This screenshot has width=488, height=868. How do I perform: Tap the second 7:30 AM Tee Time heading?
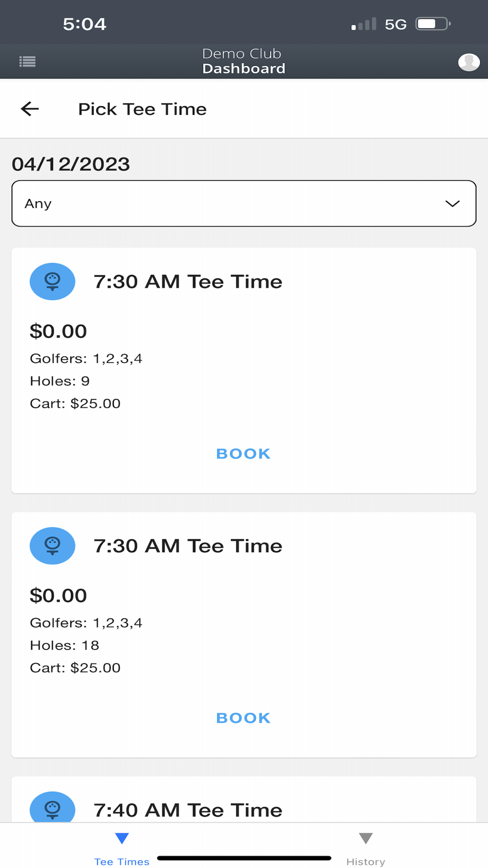[x=188, y=546]
